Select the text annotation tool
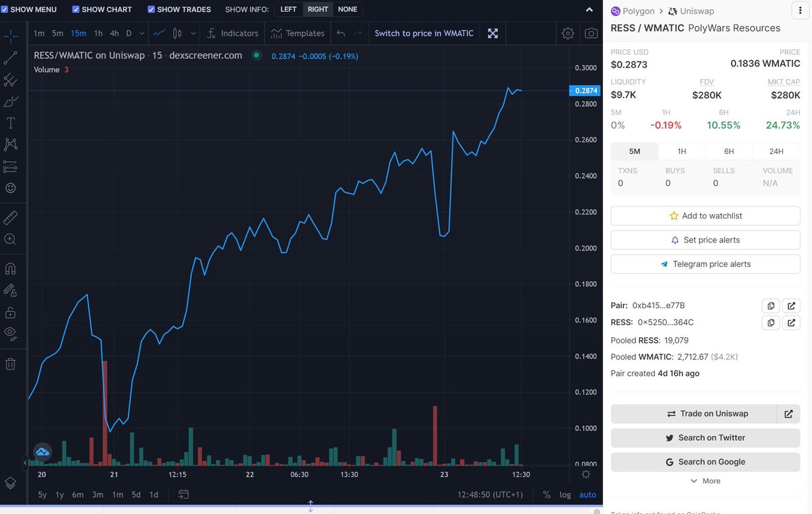The width and height of the screenshot is (812, 514). pos(11,123)
